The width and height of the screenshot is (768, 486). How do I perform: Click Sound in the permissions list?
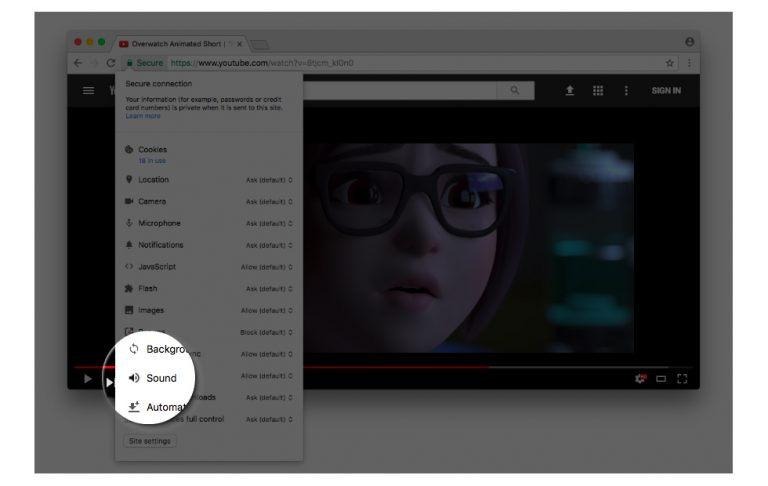(x=161, y=378)
